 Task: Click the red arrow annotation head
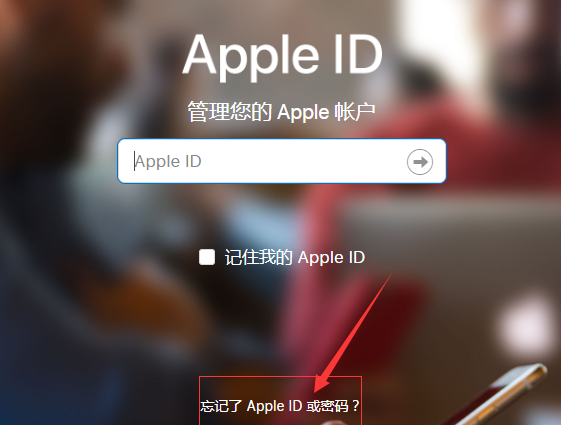[x=321, y=384]
